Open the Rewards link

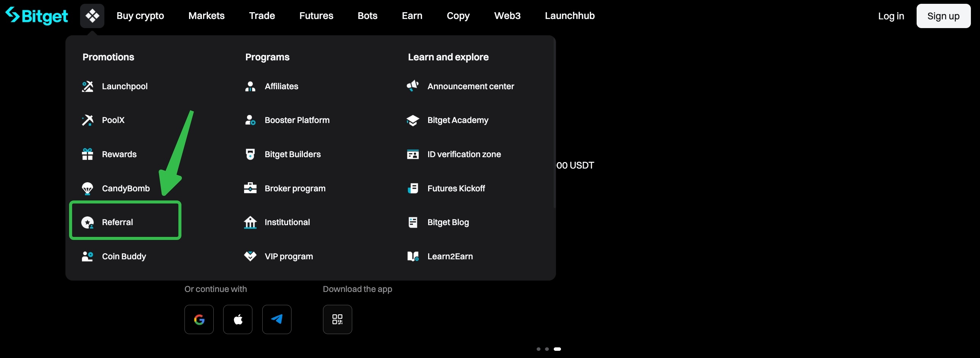point(120,154)
